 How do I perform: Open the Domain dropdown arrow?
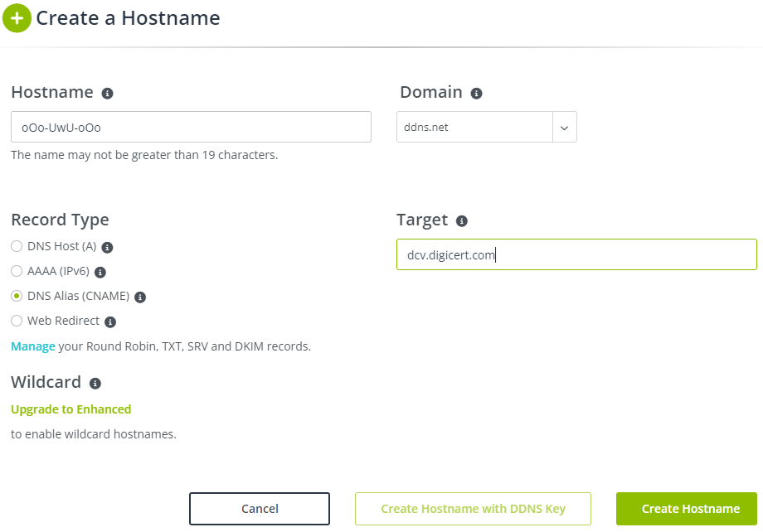pos(564,128)
